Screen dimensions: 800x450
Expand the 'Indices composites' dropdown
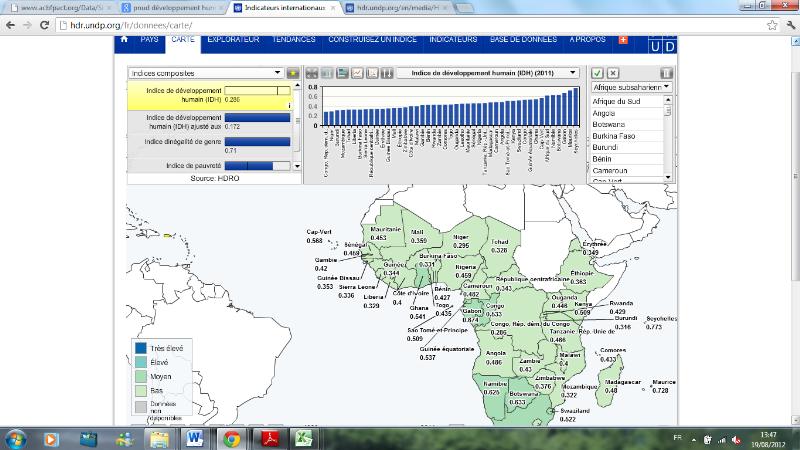(207, 73)
